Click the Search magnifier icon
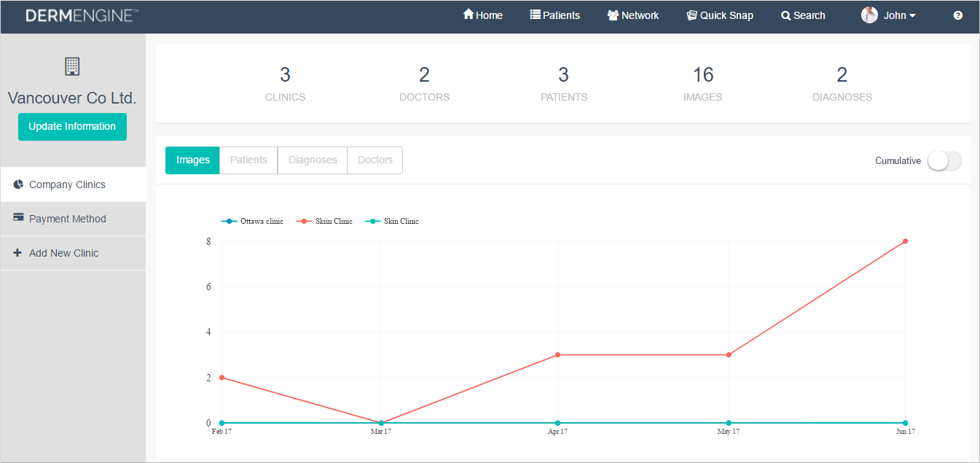 point(785,15)
